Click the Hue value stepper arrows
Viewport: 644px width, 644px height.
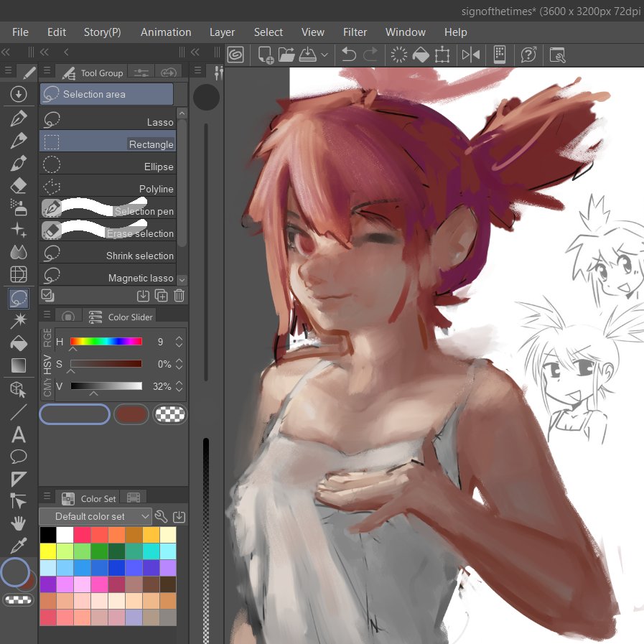[179, 342]
